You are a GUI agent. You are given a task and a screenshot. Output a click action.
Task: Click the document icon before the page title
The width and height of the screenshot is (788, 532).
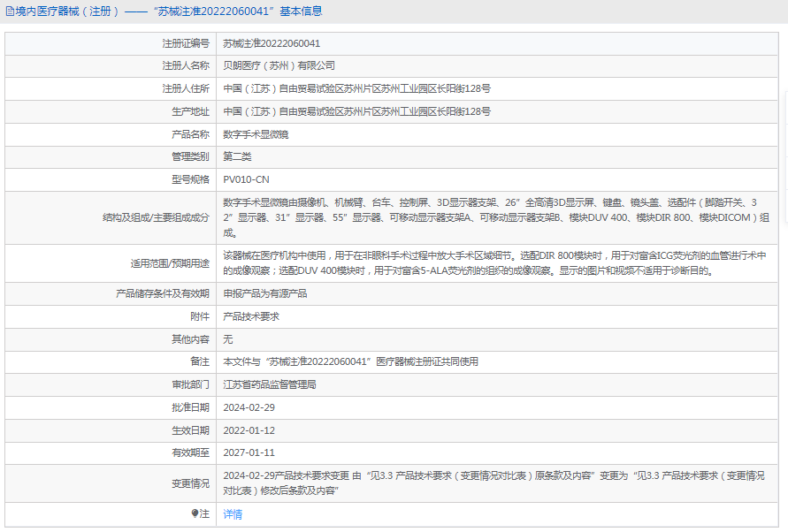click(x=10, y=11)
